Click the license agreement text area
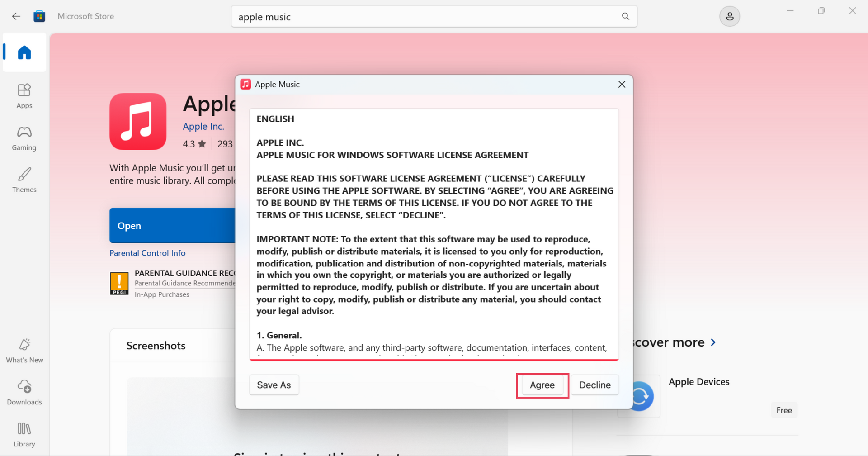 point(434,234)
